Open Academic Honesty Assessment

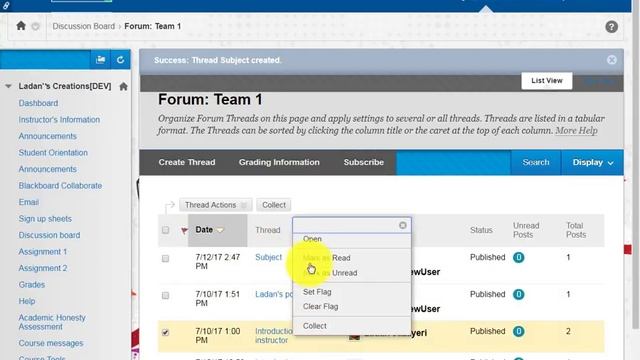pos(52,322)
